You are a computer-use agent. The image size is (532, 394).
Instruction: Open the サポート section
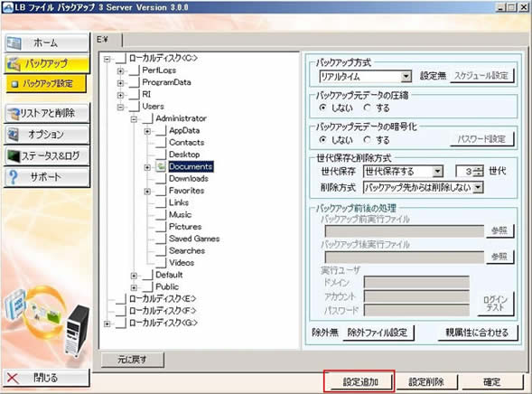(x=47, y=177)
